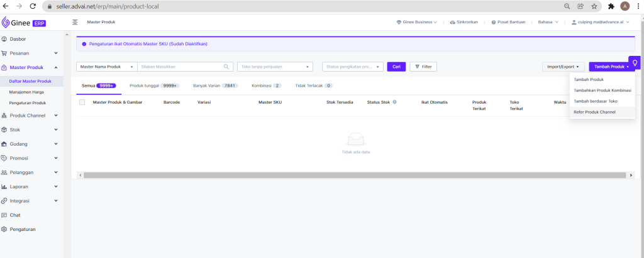Click the Filter button
Screen dimensions: 644x258
click(423, 67)
